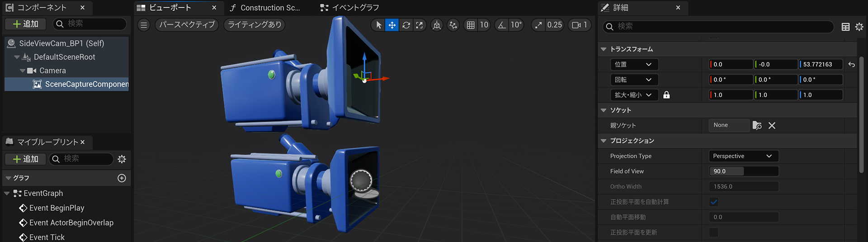Focus the My Blueprint search field

tap(81, 159)
